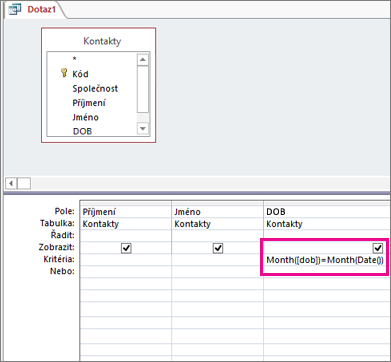The height and width of the screenshot is (362, 391).
Task: Click the Kritéria cell under Příjmení
Action: 126,260
